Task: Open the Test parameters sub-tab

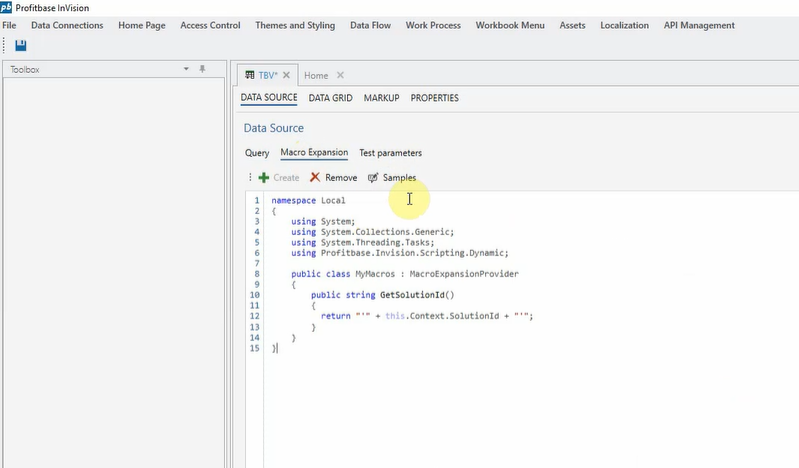Action: [x=390, y=153]
